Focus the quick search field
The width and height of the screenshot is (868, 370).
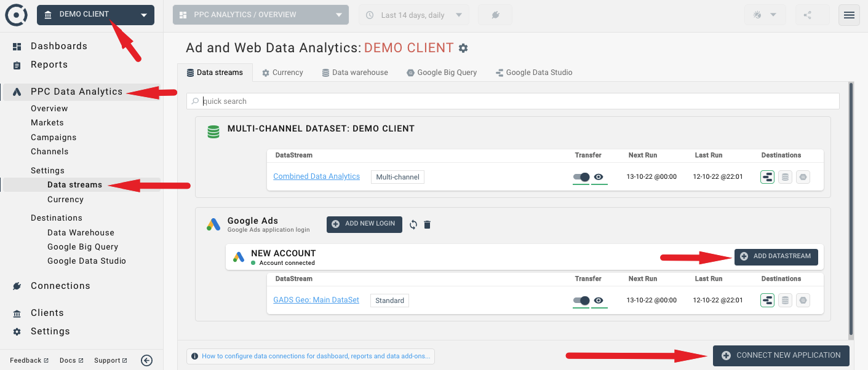[513, 101]
